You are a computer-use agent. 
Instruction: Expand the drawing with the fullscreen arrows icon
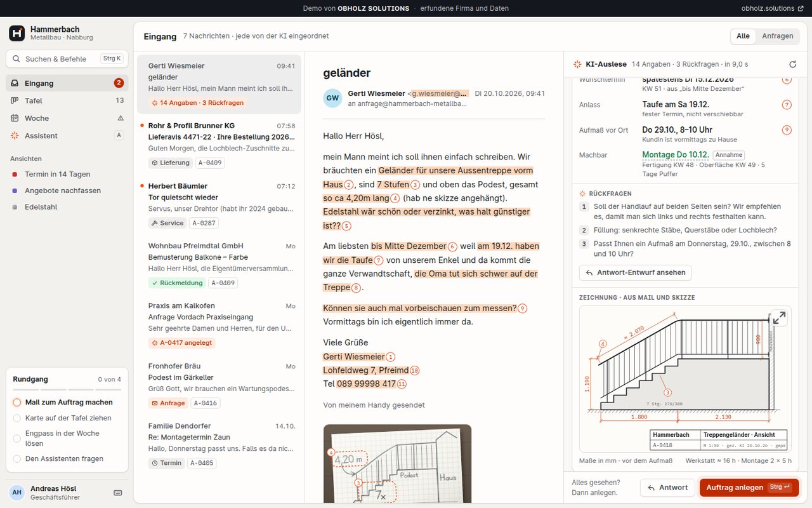pos(778,317)
